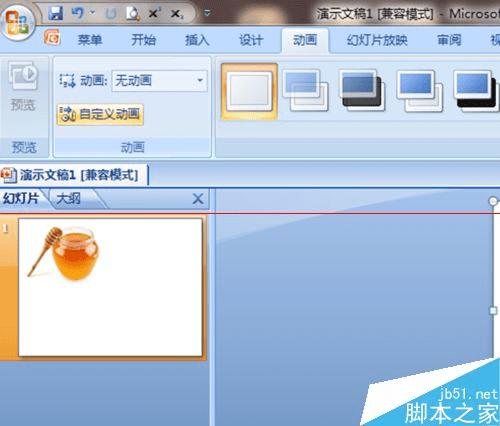
Task: Apply superscript from quick access toolbar
Action: (154, 13)
